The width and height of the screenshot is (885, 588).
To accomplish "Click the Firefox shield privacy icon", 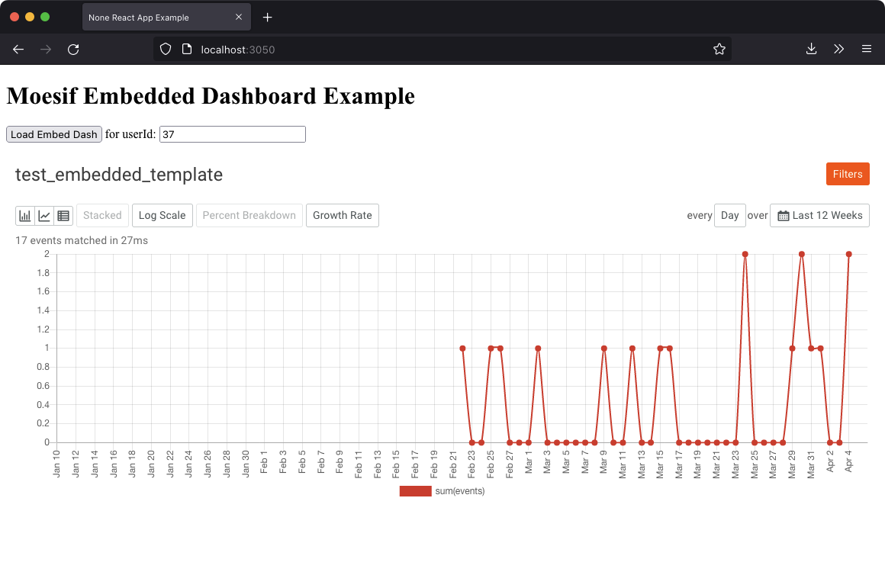I will point(165,49).
